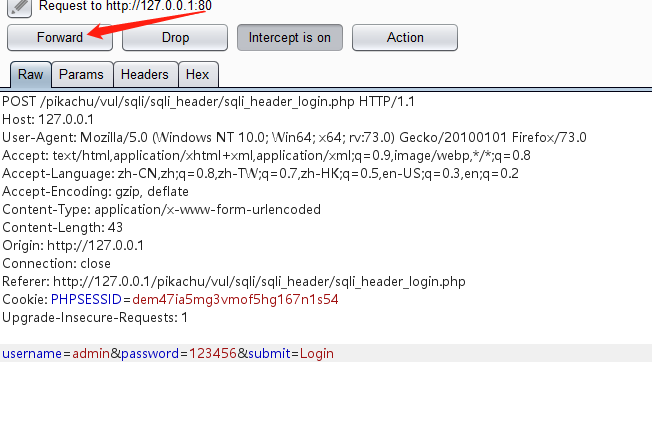Click the User-Agent header line
Image resolution: width=652 pixels, height=436 pixels.
pos(294,138)
